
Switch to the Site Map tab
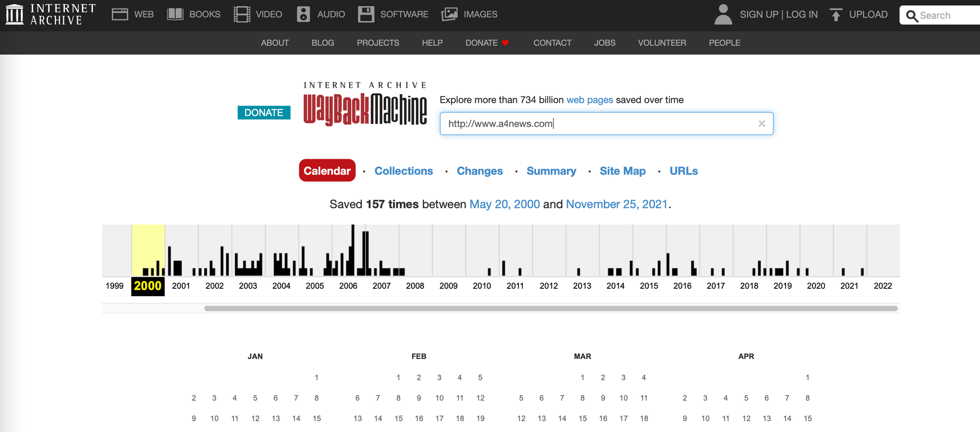623,171
